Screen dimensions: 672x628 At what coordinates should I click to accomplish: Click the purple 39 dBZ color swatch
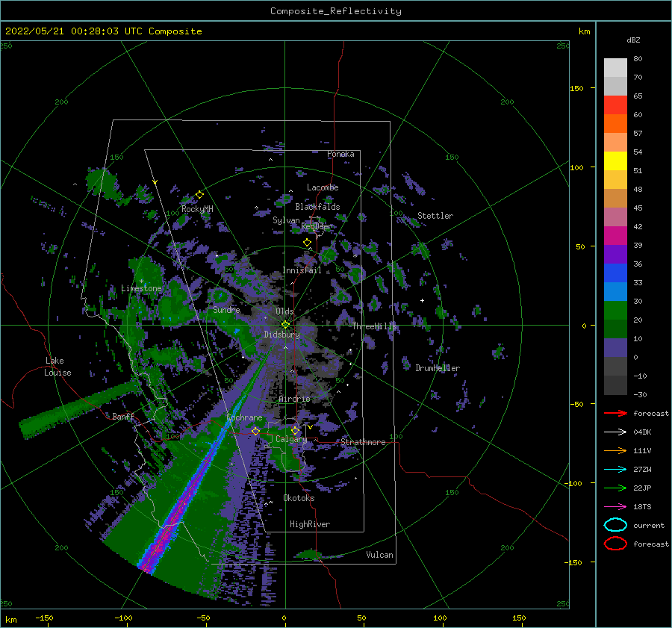click(x=615, y=254)
